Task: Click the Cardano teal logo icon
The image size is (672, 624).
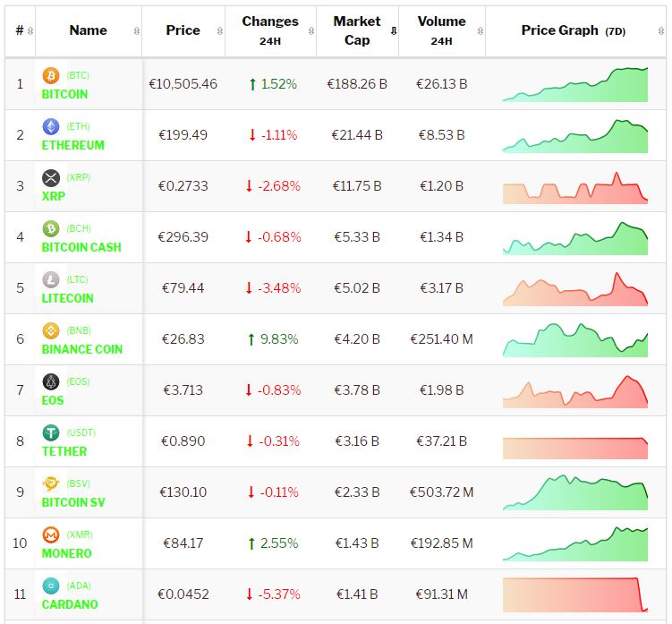Action: (51, 586)
